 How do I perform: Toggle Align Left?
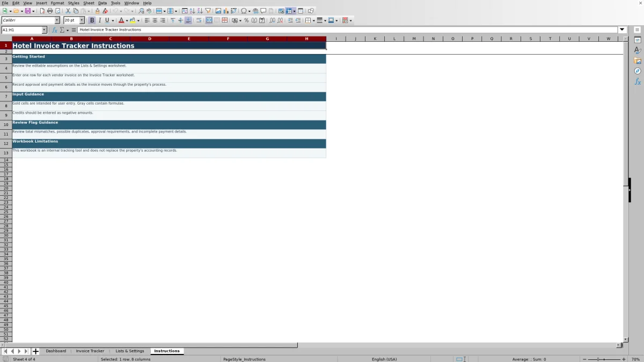(x=147, y=20)
